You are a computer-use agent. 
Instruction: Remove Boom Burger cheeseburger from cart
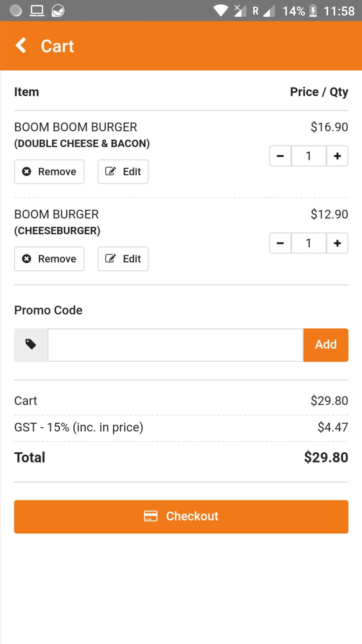tap(49, 259)
